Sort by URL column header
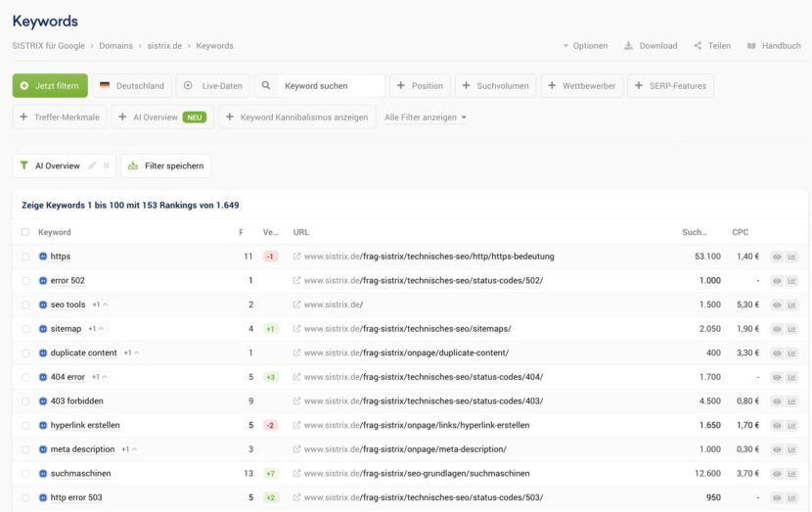 click(301, 232)
